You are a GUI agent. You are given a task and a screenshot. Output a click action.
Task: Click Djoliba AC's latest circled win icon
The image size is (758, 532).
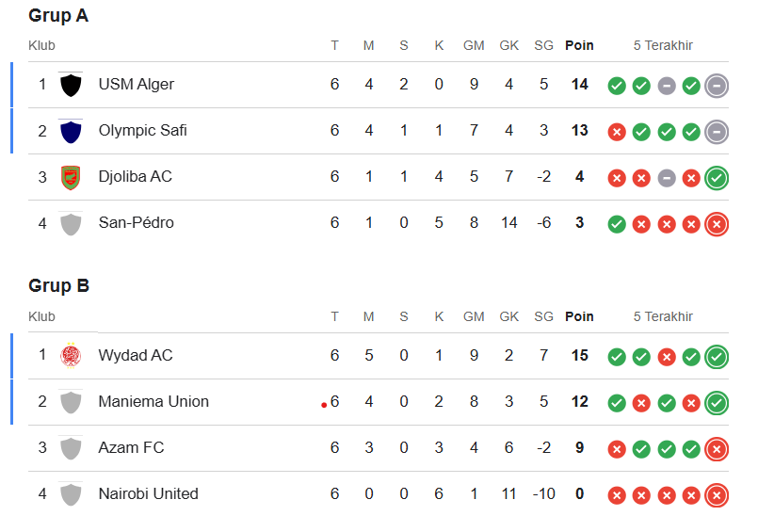click(716, 177)
